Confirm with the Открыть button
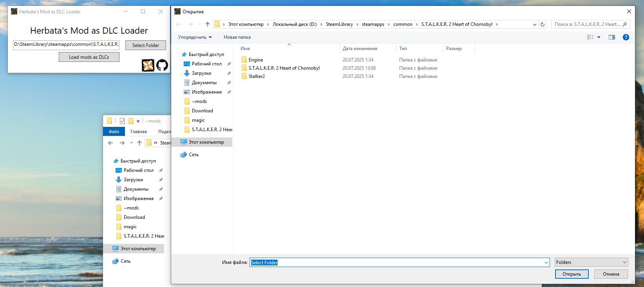The image size is (644, 287). [x=572, y=274]
